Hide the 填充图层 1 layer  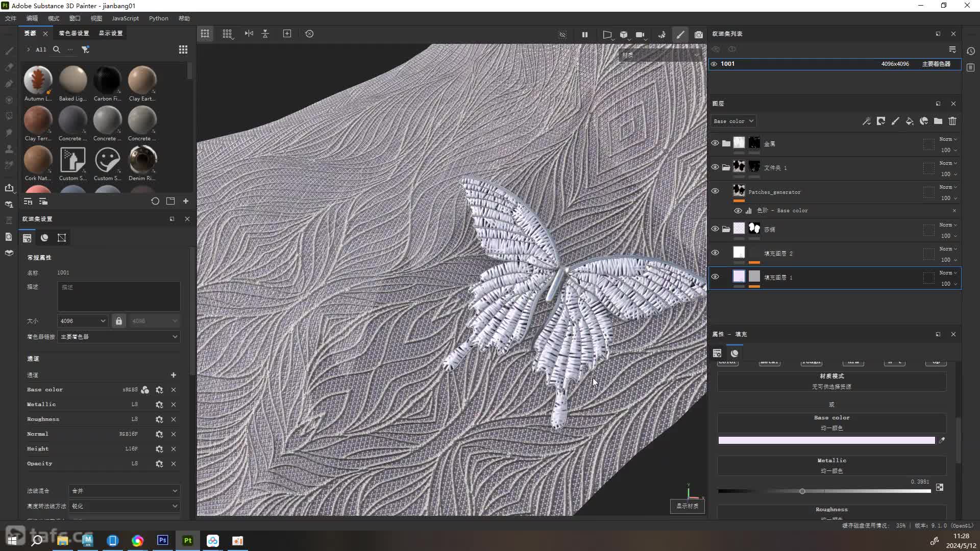(x=715, y=277)
